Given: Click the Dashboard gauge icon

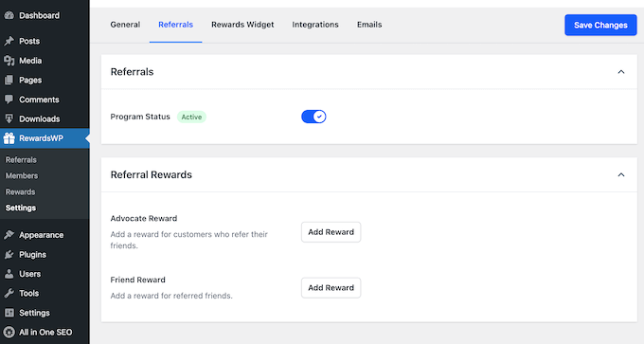Looking at the screenshot, I should (x=9, y=15).
